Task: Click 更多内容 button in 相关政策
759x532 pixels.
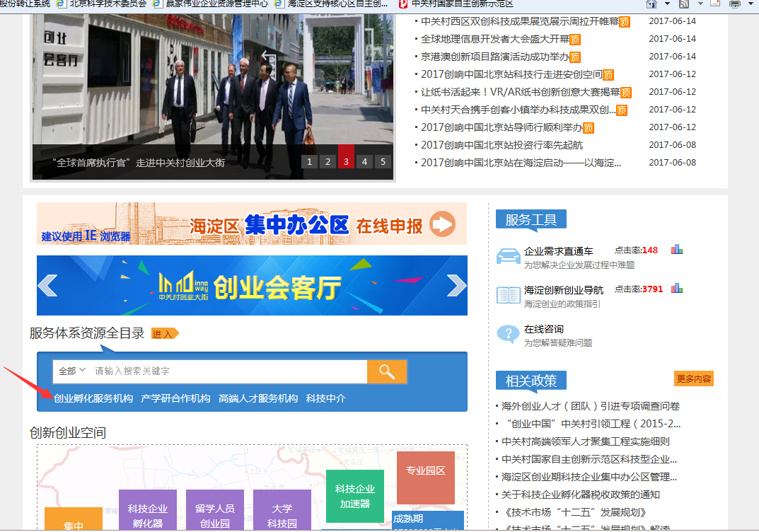Action: pos(694,378)
